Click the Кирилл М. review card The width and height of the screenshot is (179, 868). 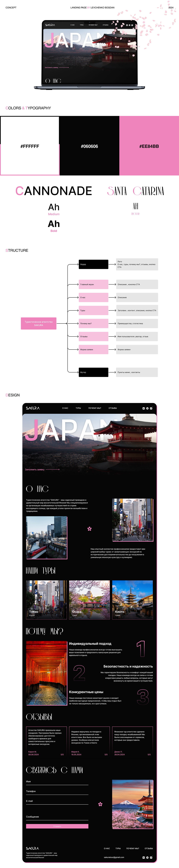pos(46,742)
